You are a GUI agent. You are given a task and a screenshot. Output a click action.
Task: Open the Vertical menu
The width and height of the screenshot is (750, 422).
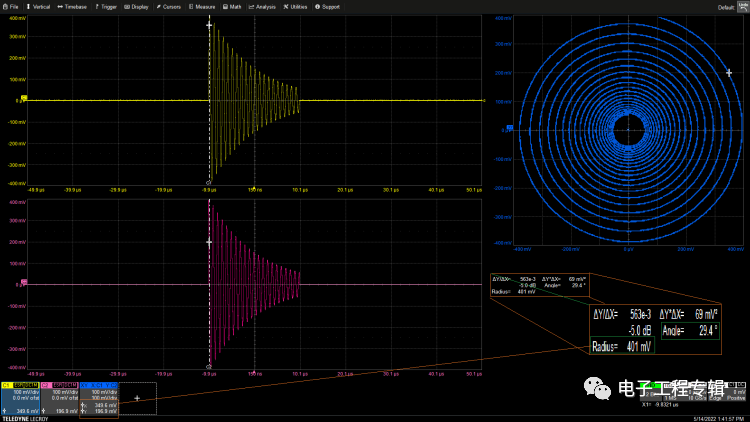[x=38, y=7]
